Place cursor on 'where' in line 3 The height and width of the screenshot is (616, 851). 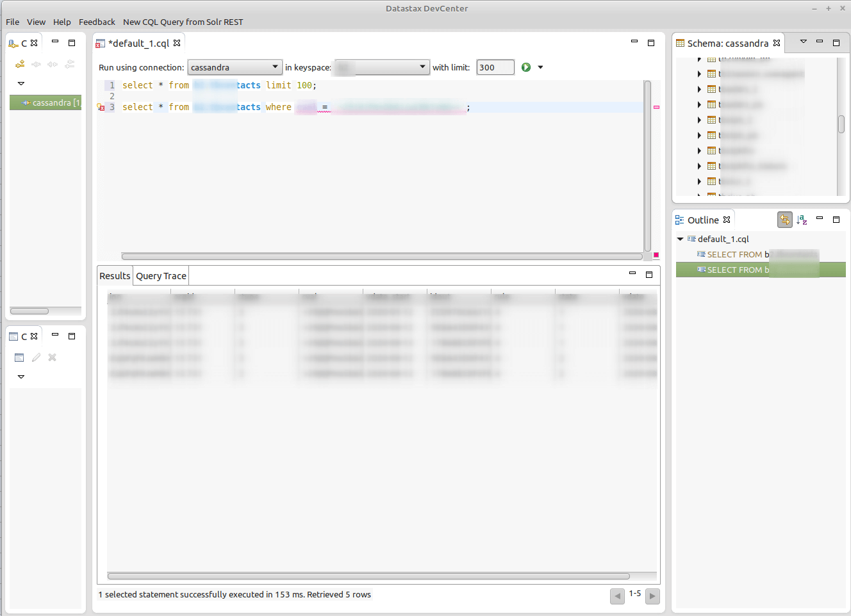pyautogui.click(x=279, y=107)
